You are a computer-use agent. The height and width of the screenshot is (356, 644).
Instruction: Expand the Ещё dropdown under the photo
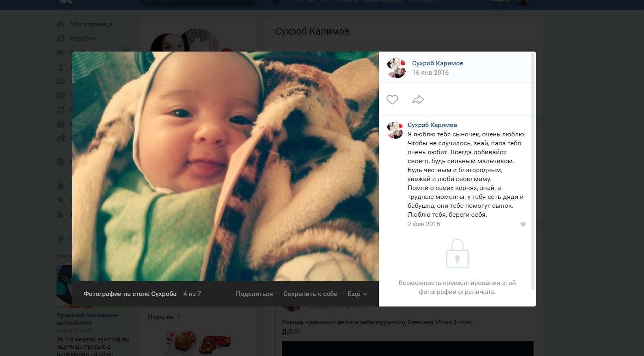pos(357,294)
